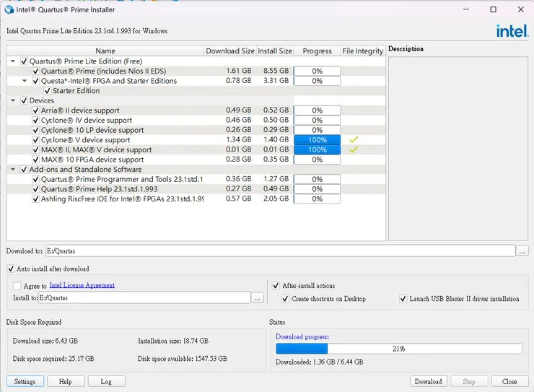
Task: Select the Ashling RiscFree IDE row text
Action: click(x=122, y=199)
